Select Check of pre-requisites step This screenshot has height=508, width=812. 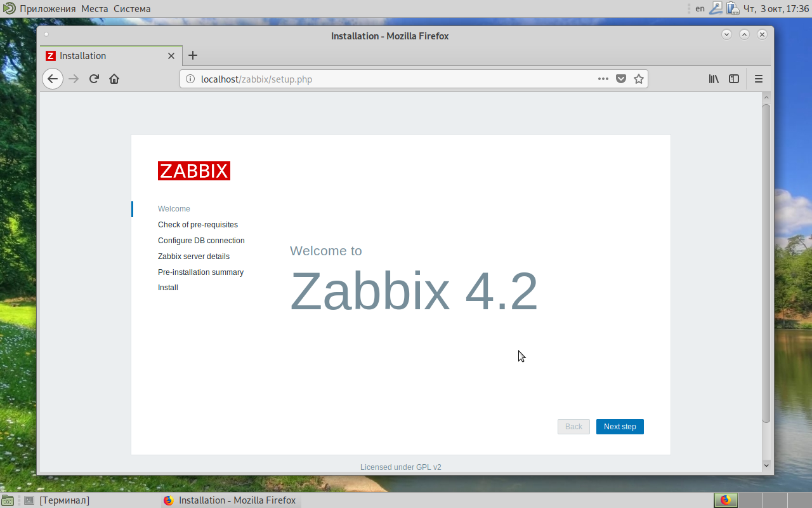(198, 225)
